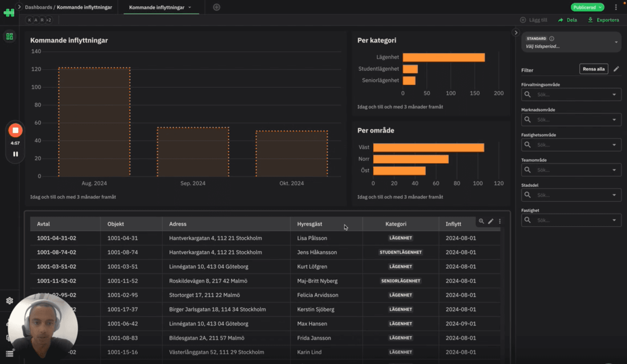Click the Seniorlägenhet category bar
This screenshot has width=627, height=364.
409,81
